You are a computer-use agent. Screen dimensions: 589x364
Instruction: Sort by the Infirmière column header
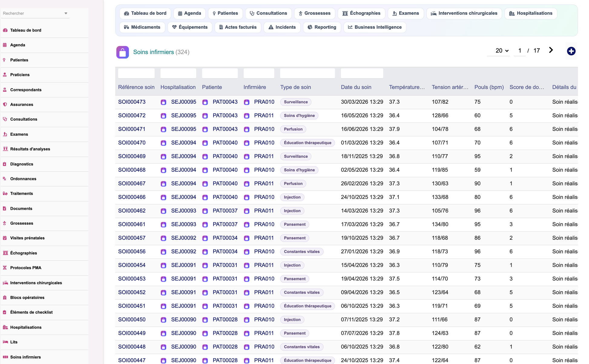pyautogui.click(x=255, y=87)
